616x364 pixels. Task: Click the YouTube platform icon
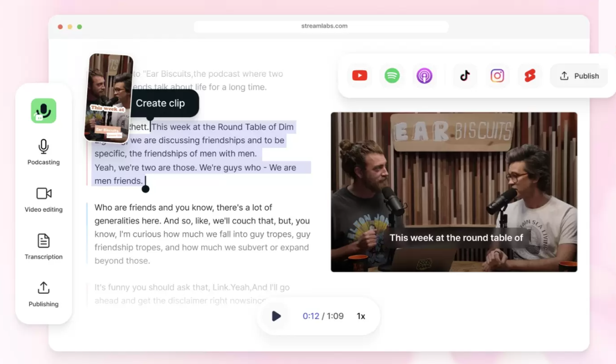(x=360, y=76)
